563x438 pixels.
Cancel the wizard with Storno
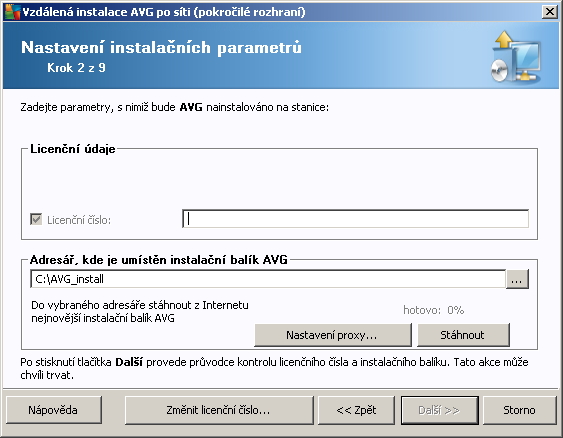[520, 410]
